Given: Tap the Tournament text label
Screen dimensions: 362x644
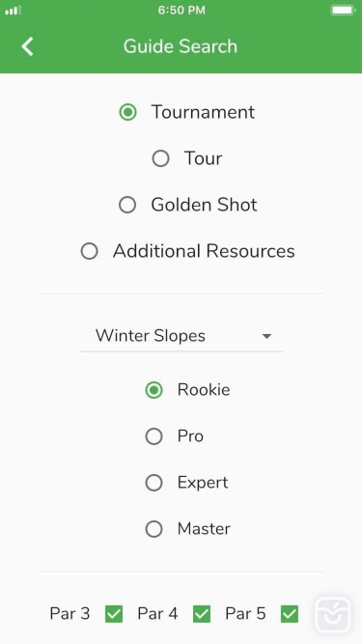Looking at the screenshot, I should 203,112.
